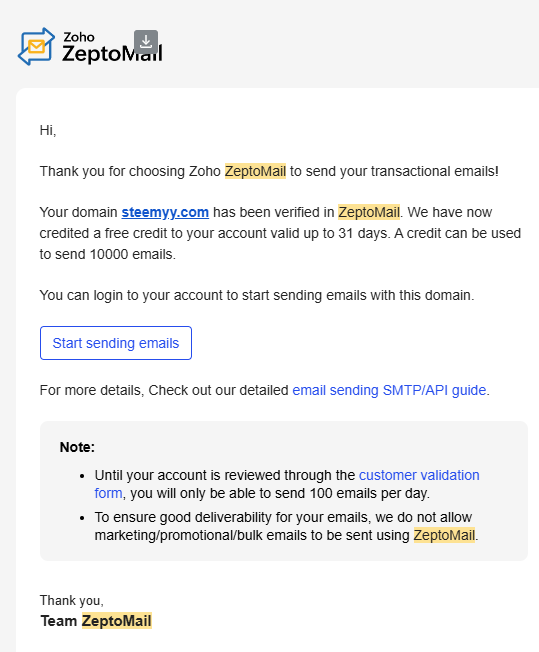The width and height of the screenshot is (539, 652).
Task: Click the small Zoho text in the logo
Action: (x=79, y=37)
